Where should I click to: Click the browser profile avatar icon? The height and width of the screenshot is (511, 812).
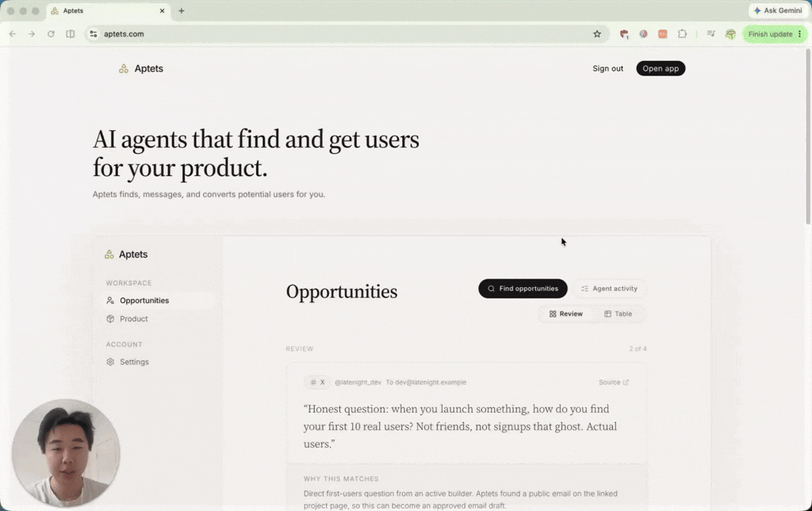coord(730,34)
